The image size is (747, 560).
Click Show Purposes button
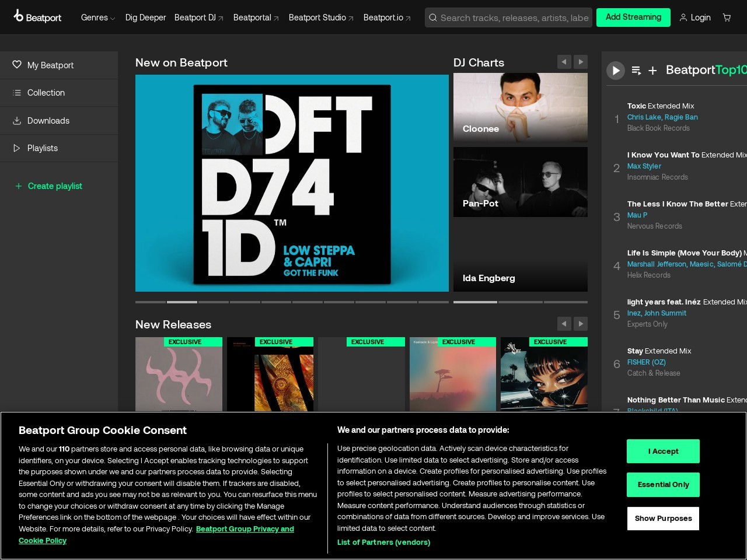(663, 519)
